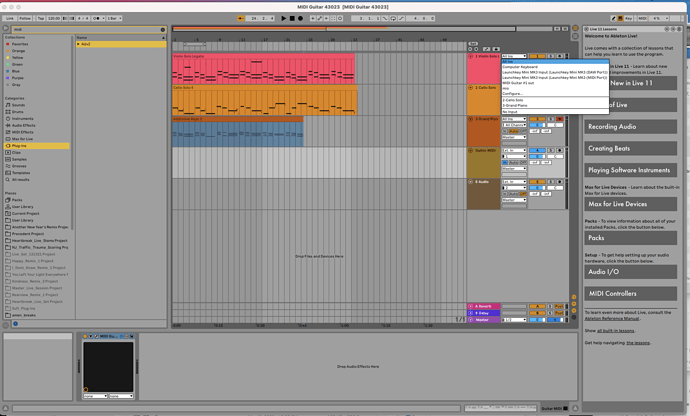Choose 3-Grand Piano in the input menu

(555, 105)
